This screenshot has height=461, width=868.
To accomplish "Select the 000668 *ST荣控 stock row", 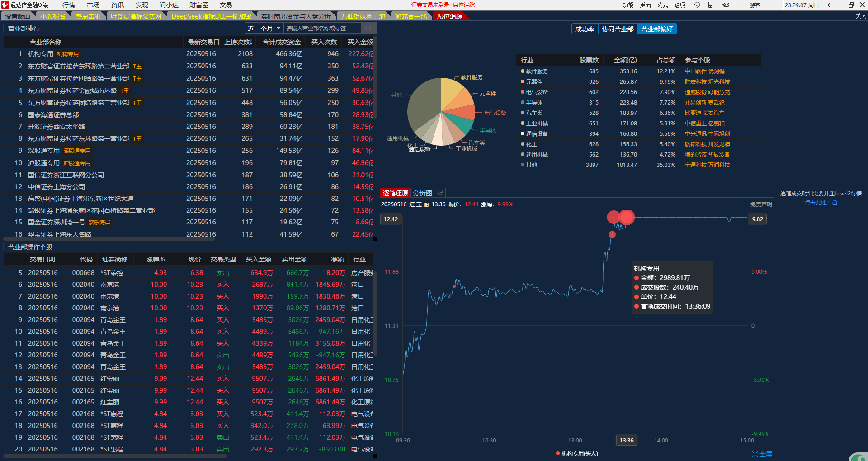I will click(189, 273).
